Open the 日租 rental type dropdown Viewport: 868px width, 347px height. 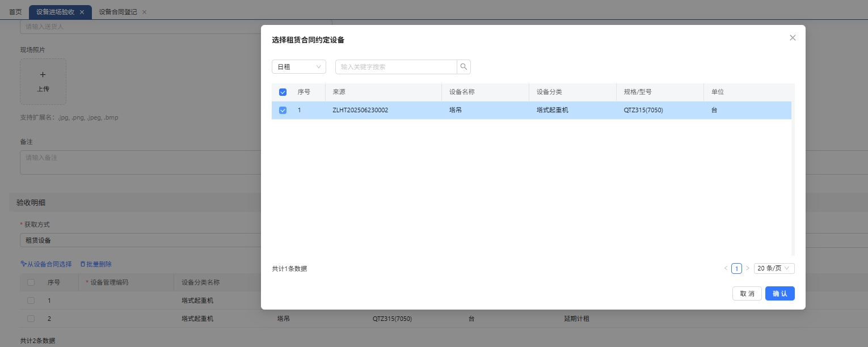(298, 67)
